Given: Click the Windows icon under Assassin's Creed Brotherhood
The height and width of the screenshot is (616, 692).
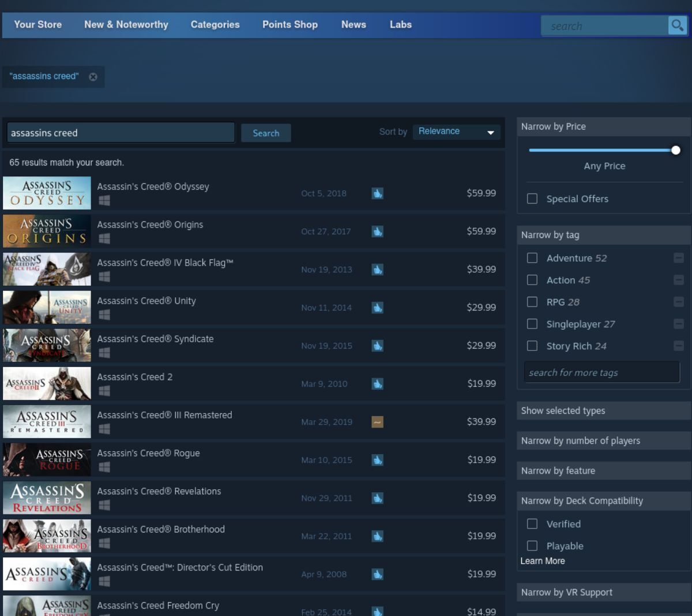Looking at the screenshot, I should click(x=104, y=543).
